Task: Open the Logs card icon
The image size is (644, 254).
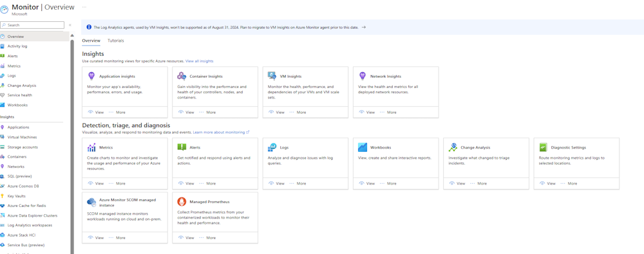Action: (272, 147)
